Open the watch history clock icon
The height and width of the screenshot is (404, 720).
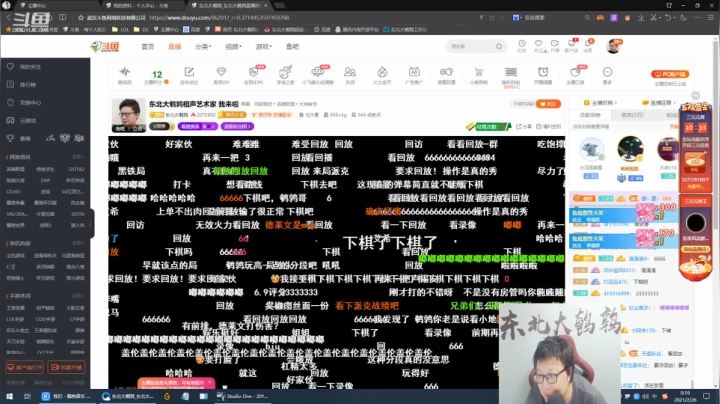point(522,44)
